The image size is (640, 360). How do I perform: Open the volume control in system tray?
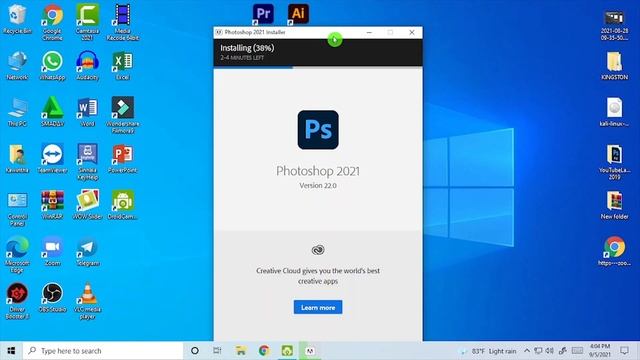click(x=550, y=351)
